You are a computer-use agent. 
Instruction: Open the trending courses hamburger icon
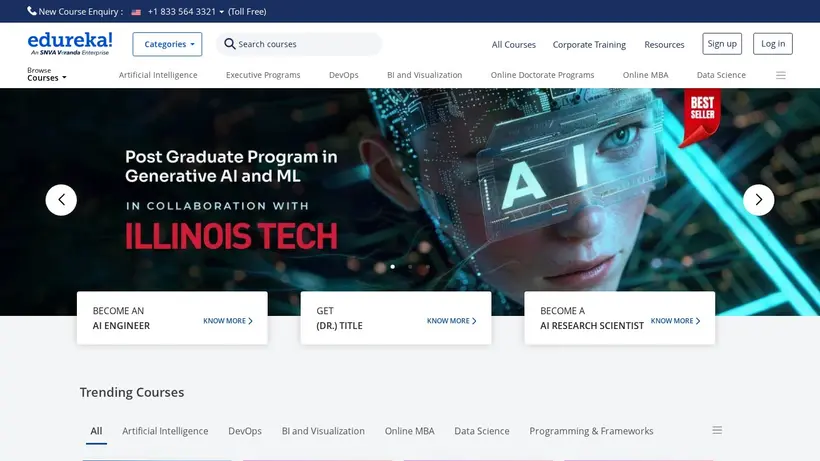[717, 430]
